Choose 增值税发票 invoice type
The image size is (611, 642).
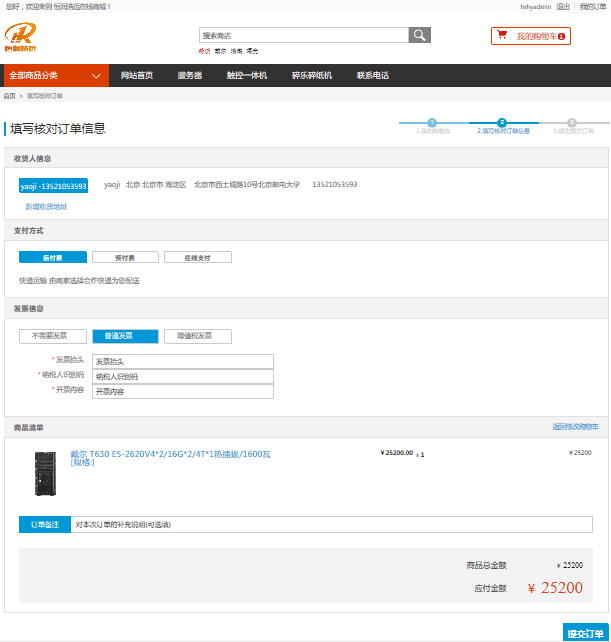198,336
